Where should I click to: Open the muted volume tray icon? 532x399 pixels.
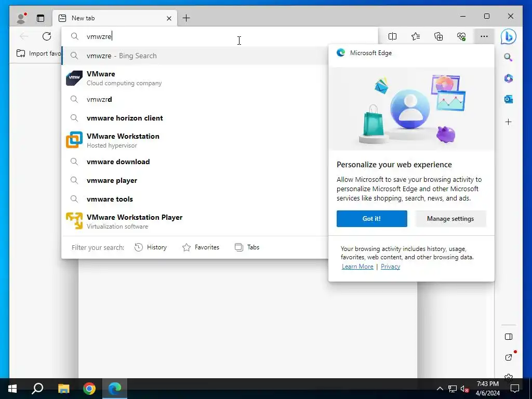[x=465, y=389]
